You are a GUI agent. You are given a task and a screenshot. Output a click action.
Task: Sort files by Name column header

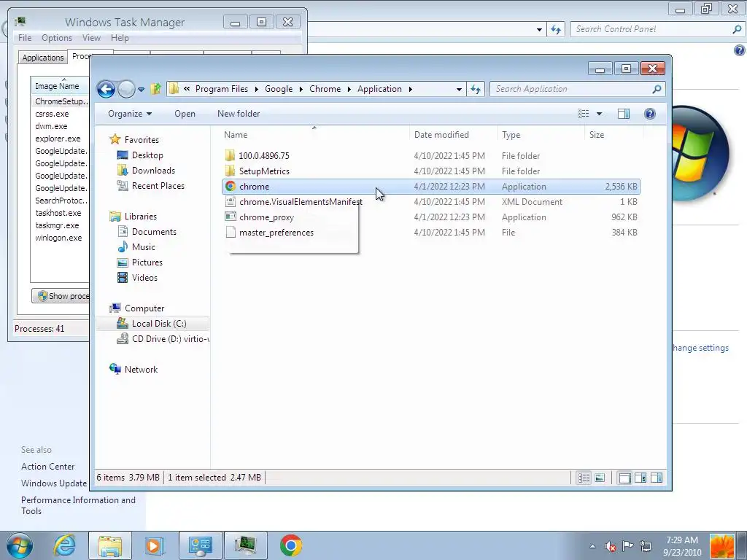[314, 135]
